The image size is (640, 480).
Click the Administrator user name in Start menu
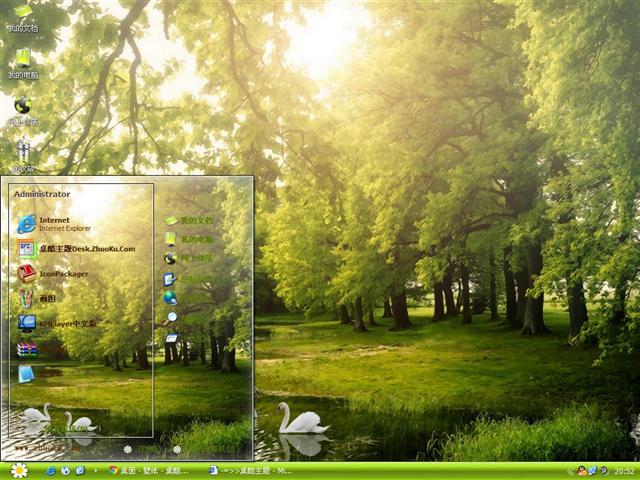coord(42,194)
